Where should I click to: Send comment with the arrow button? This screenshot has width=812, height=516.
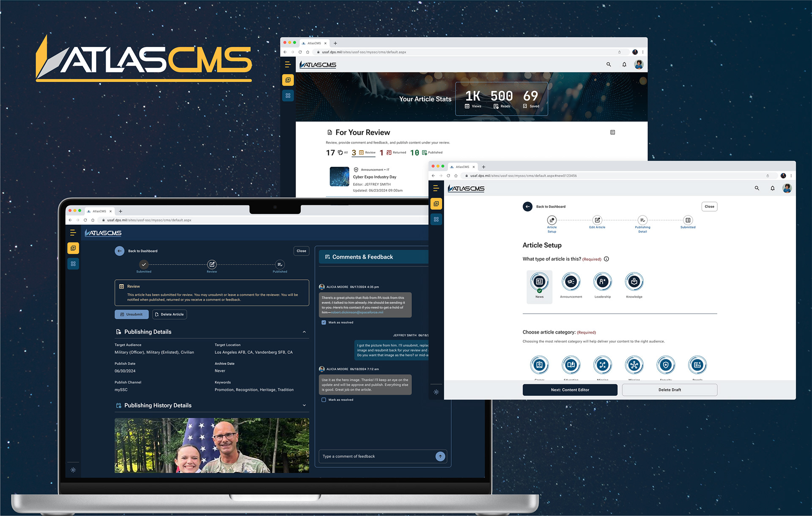coord(440,456)
